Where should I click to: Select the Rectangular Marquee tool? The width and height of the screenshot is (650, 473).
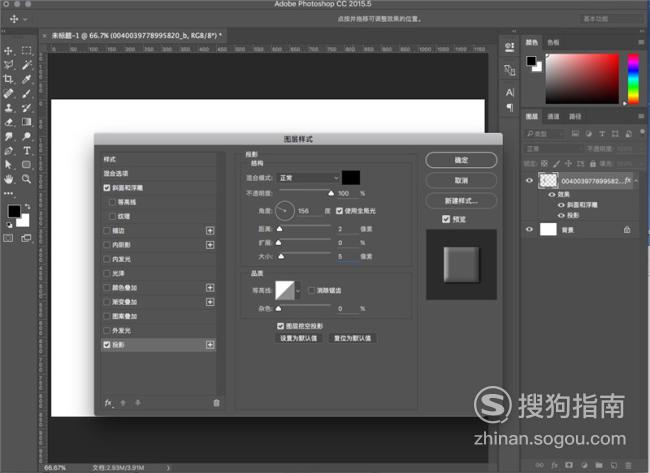[27, 51]
